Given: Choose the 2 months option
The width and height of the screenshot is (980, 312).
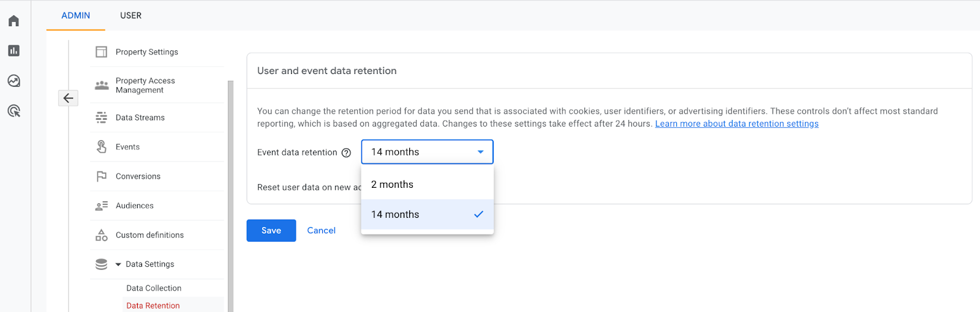Looking at the screenshot, I should point(393,185).
